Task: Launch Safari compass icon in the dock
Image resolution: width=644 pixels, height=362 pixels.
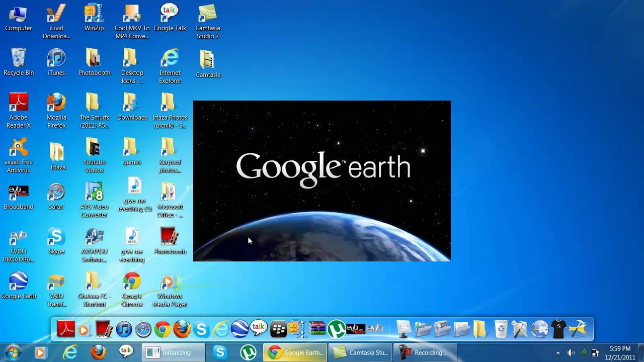Action: [143, 330]
